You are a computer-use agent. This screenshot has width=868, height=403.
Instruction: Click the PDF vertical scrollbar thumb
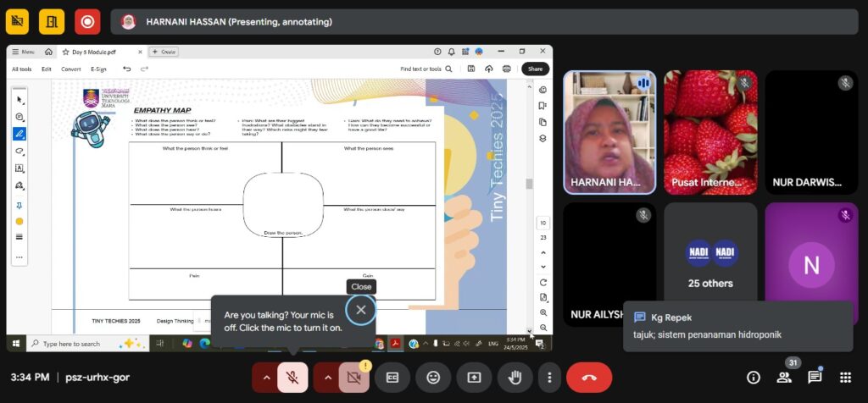pos(529,184)
